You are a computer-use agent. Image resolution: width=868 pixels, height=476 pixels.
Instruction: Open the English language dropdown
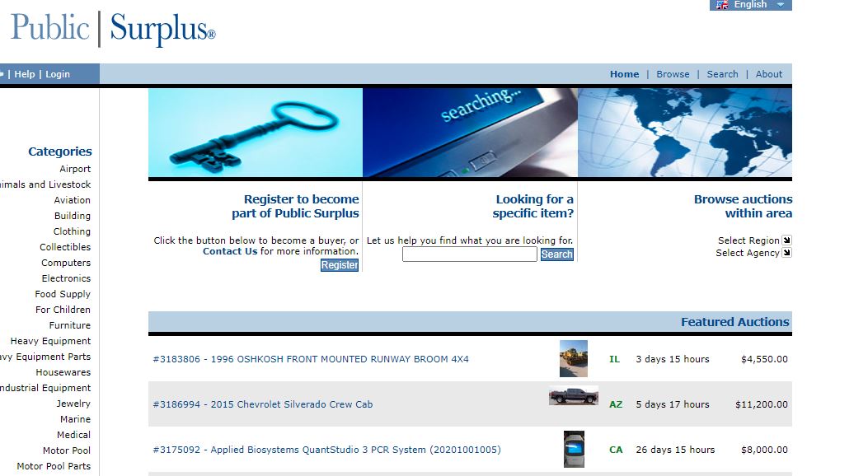[x=751, y=5]
